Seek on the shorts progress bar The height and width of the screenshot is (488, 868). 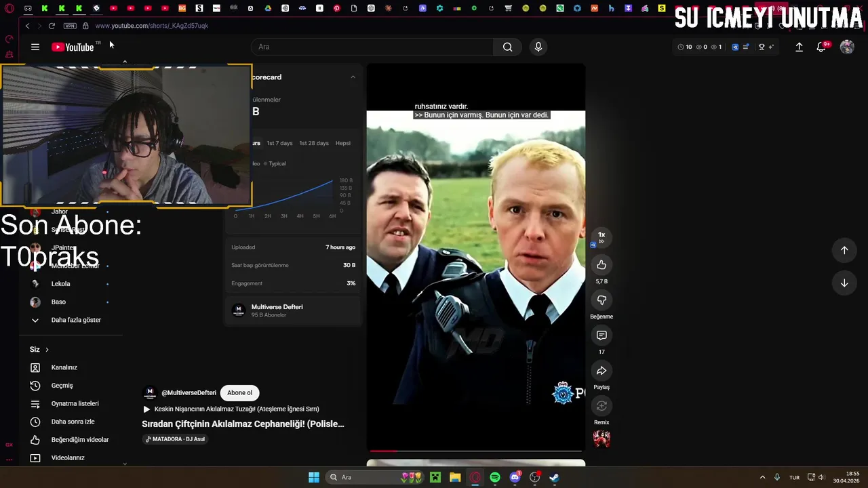(x=475, y=451)
